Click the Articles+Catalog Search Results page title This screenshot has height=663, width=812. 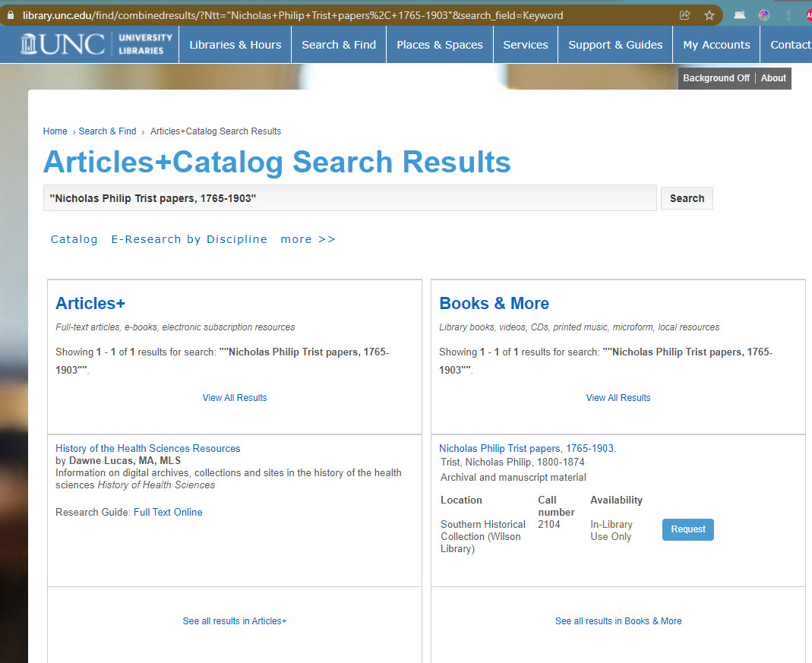click(x=277, y=162)
